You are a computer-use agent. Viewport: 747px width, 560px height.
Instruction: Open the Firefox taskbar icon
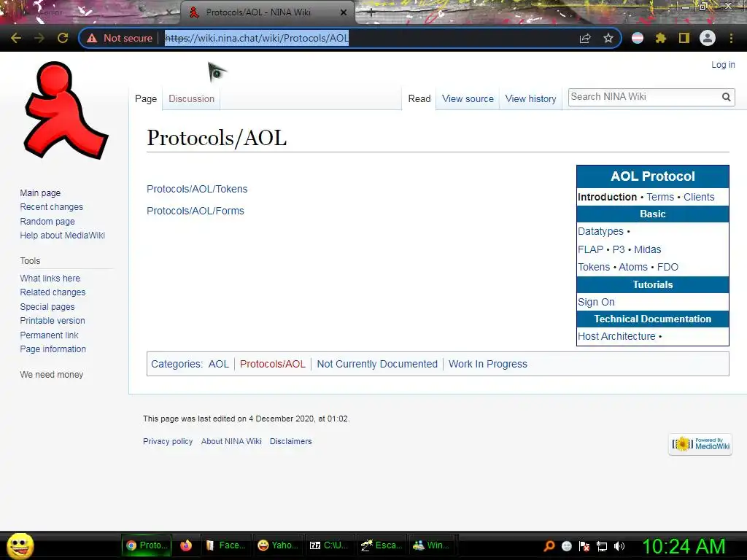tap(186, 545)
